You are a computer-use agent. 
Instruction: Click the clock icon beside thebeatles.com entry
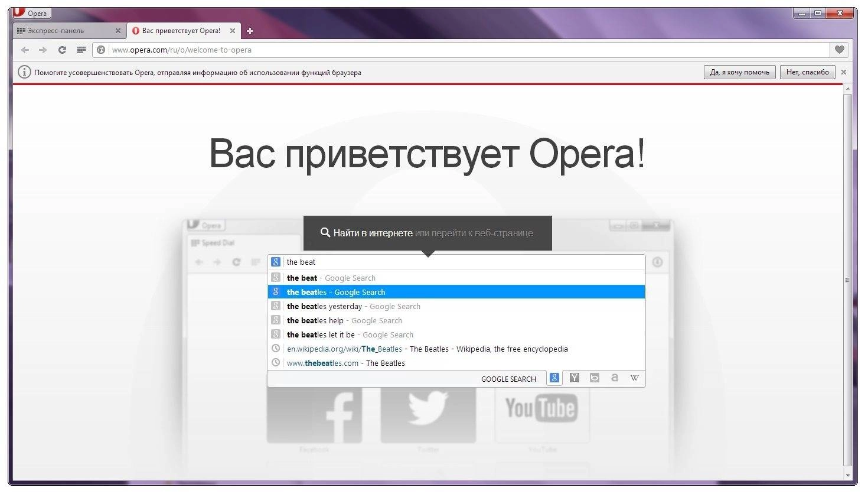tap(275, 362)
